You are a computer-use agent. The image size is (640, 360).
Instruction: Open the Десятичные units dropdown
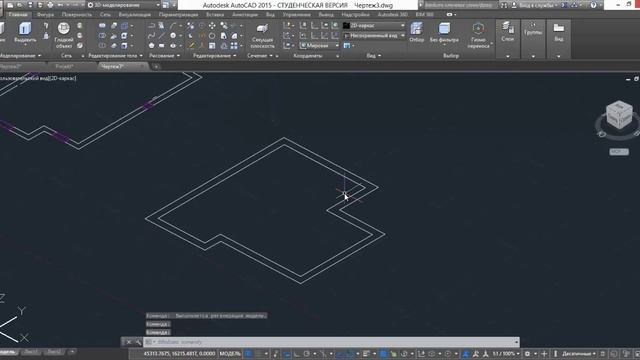click(x=579, y=354)
